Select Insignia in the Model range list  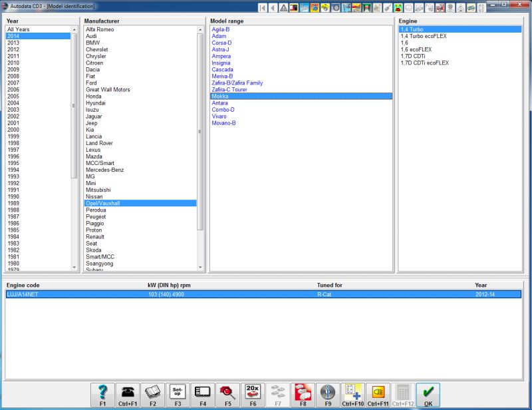pos(221,63)
